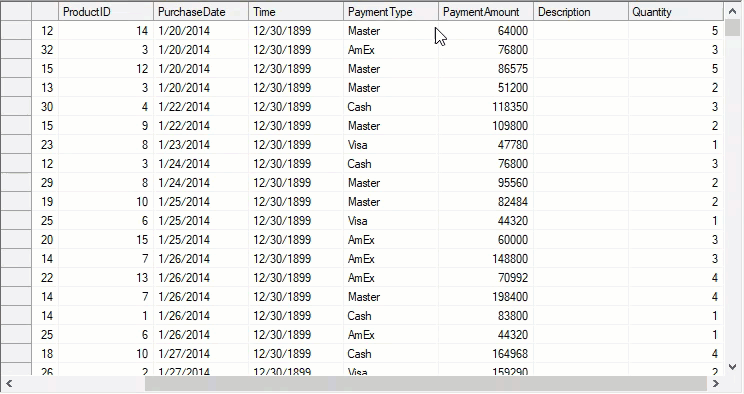Click the vertical scrollbar up arrow
Screen dimensions: 744x394
click(x=732, y=11)
